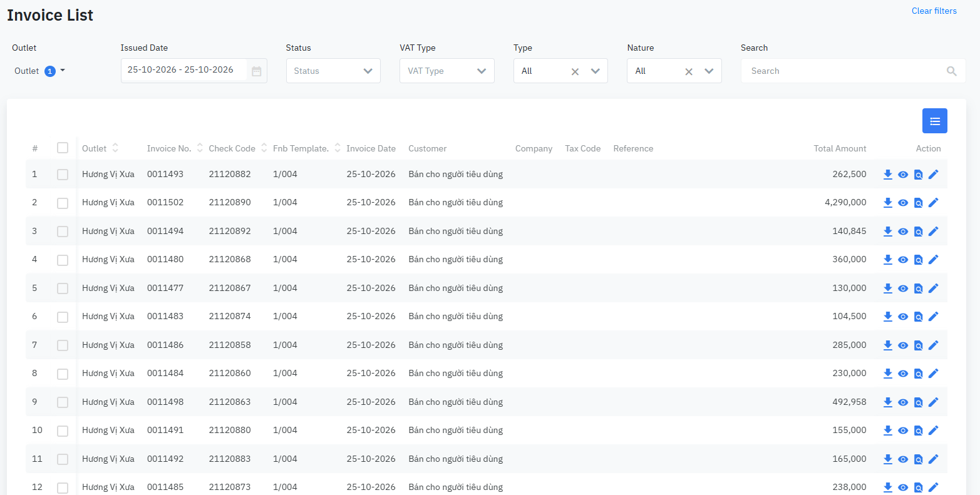Click magnifier icon in Search box

[x=952, y=71]
